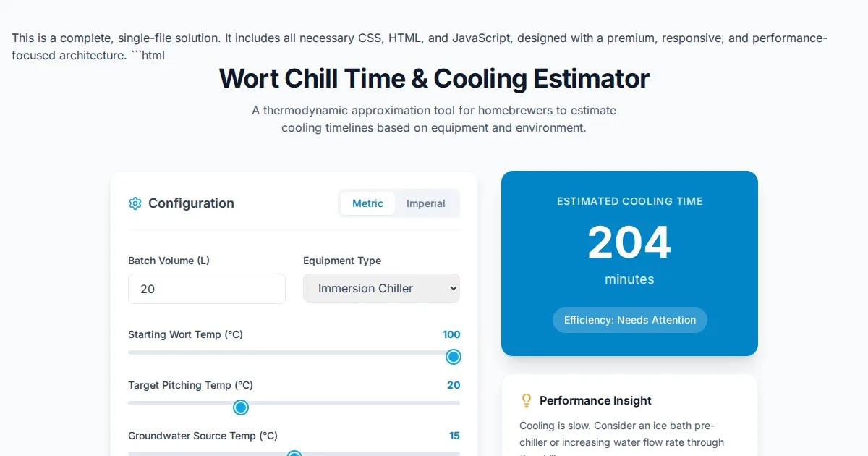The width and height of the screenshot is (868, 456).
Task: Click the Configuration section title
Action: click(191, 203)
